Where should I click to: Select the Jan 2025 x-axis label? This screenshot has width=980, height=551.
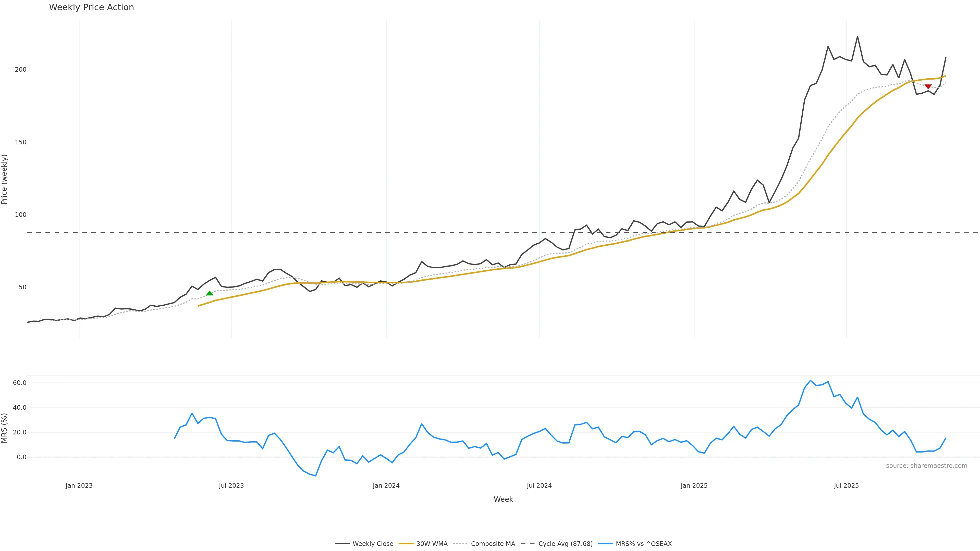tap(694, 486)
